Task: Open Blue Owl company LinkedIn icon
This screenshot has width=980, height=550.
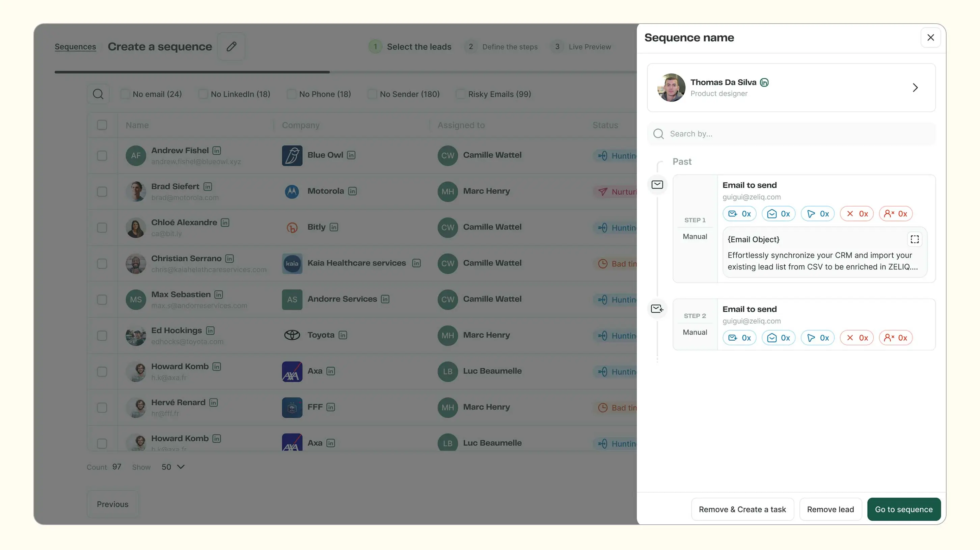Action: pos(351,155)
